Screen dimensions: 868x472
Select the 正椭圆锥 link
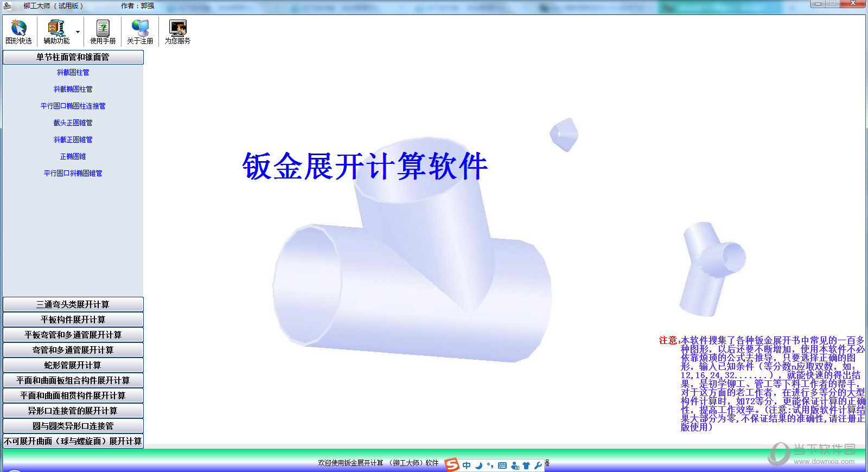(x=73, y=156)
